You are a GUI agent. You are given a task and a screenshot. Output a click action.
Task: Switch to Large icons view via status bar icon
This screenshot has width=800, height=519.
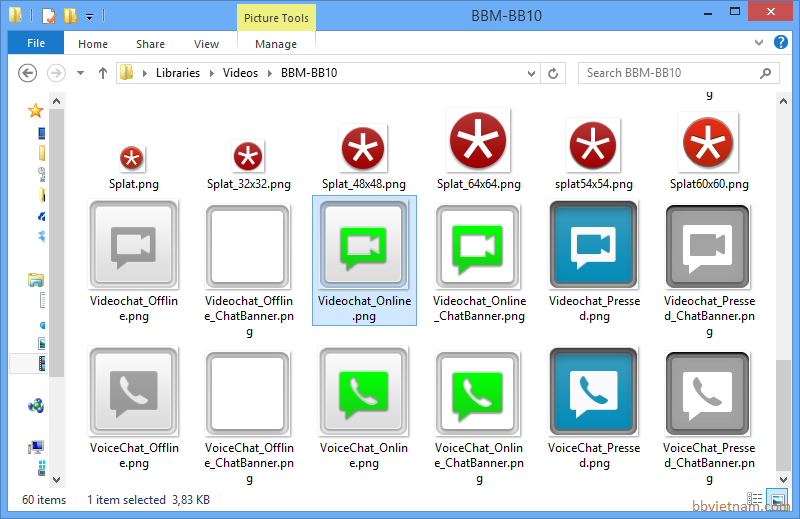click(x=778, y=499)
